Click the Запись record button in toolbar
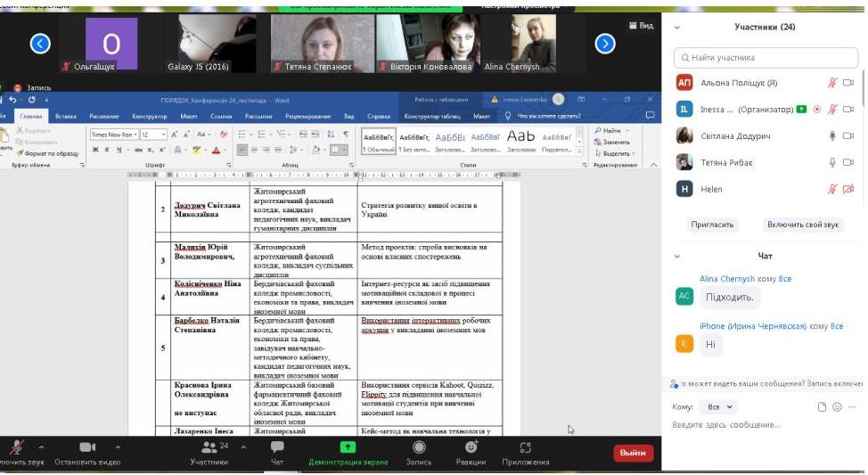 (419, 453)
